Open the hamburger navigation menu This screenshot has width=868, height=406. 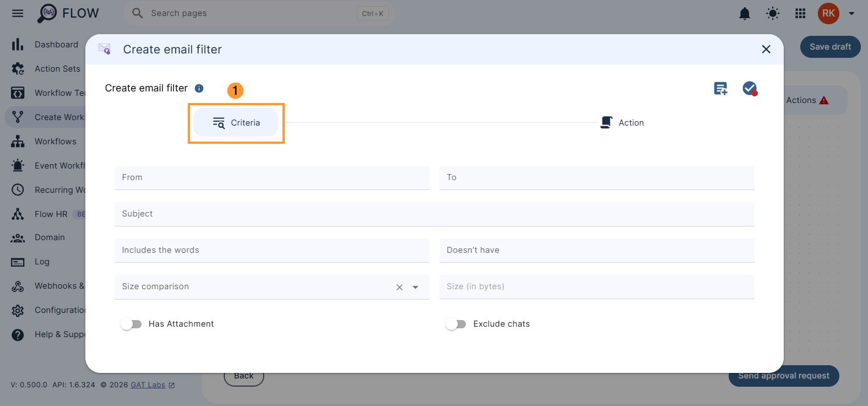click(x=18, y=13)
